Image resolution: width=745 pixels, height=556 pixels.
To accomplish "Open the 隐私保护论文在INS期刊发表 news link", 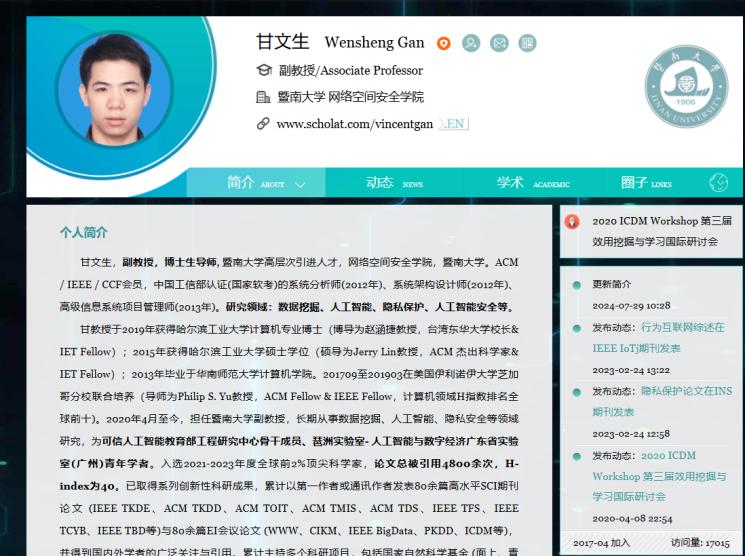I will [663, 402].
